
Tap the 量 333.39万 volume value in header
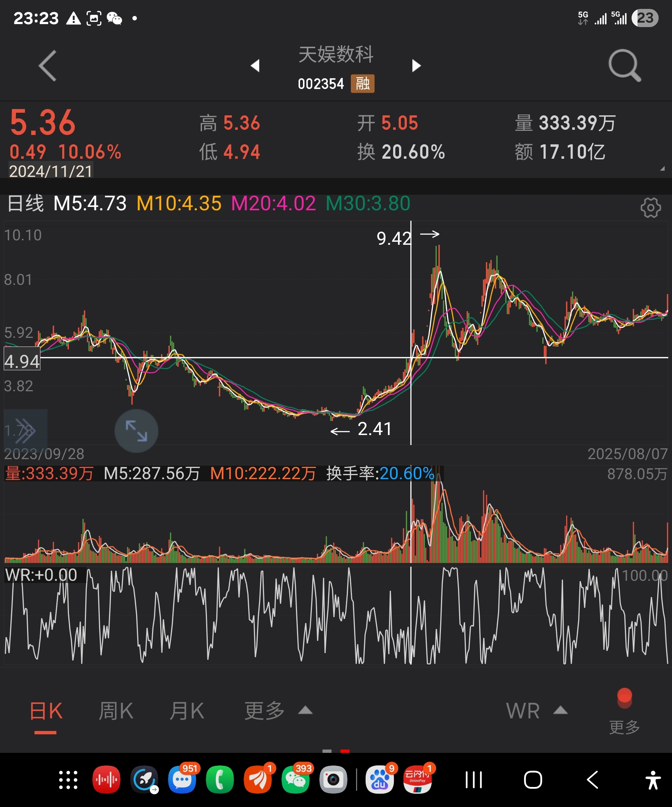pyautogui.click(x=565, y=123)
